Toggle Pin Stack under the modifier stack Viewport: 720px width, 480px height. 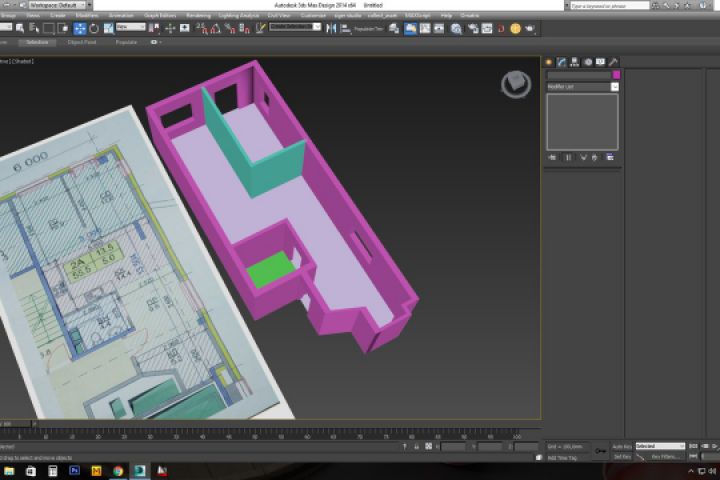click(552, 157)
